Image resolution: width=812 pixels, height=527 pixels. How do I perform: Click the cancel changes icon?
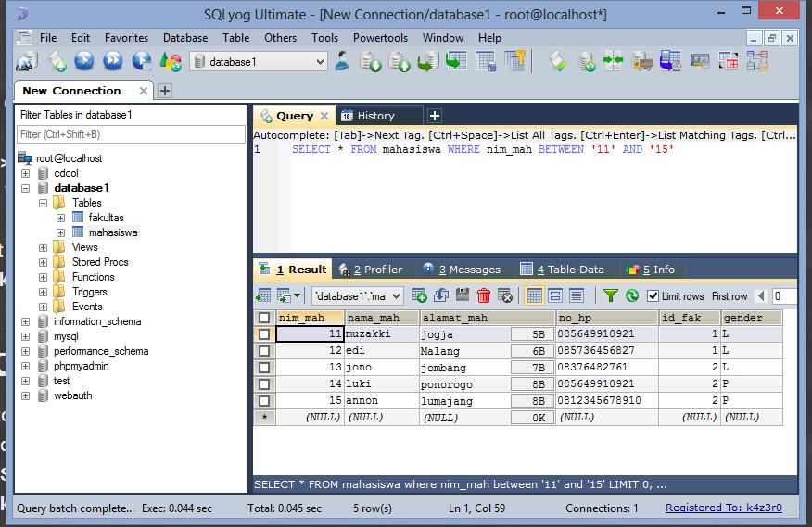coord(505,295)
